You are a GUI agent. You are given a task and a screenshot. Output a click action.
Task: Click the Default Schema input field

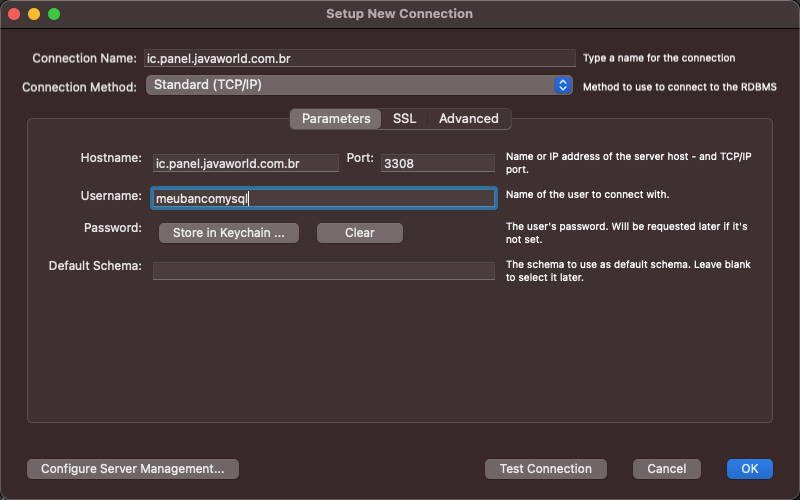pyautogui.click(x=323, y=271)
